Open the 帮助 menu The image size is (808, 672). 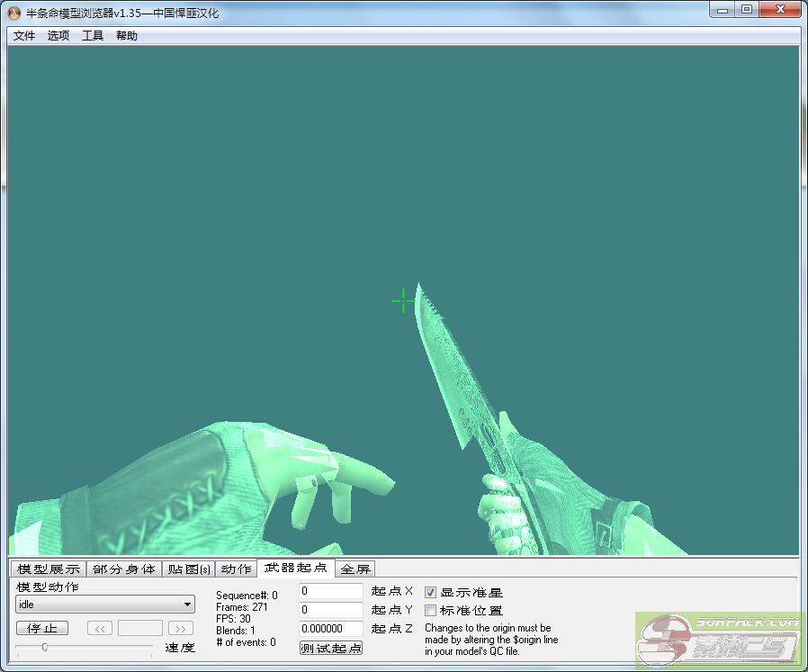pos(127,36)
